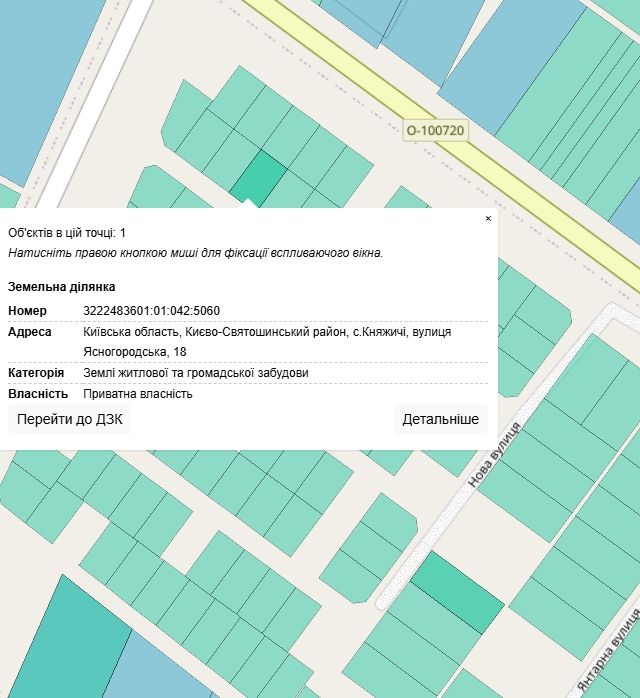Click the 'Перейти до ДЗК' button

pyautogui.click(x=70, y=419)
